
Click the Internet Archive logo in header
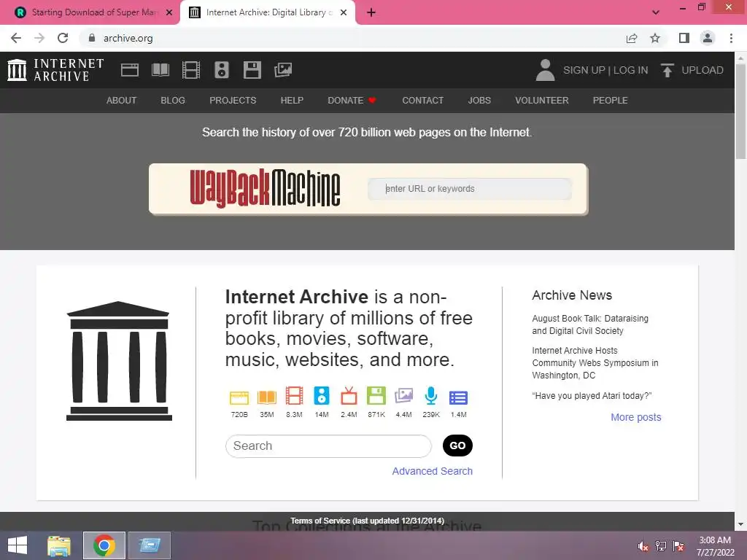[55, 70]
